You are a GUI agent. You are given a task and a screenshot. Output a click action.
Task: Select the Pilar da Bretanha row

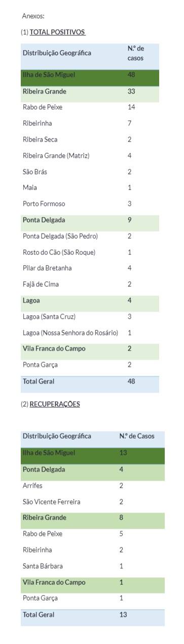coord(90,268)
